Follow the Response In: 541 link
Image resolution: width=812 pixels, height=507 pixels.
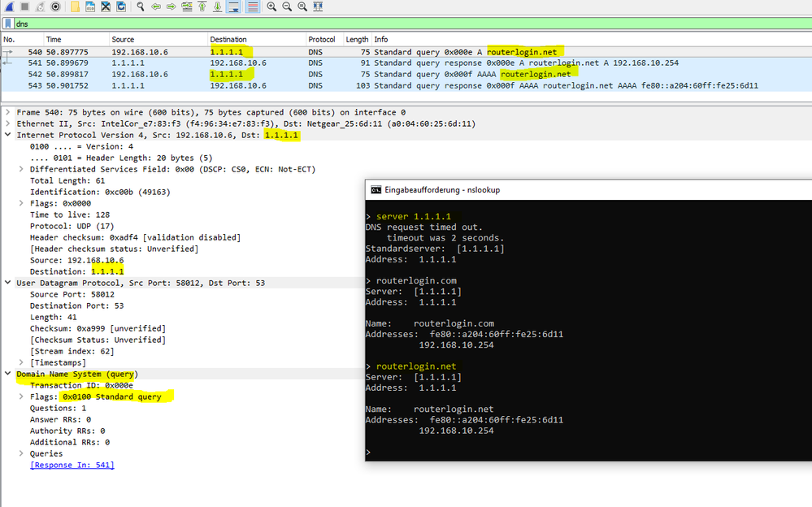(x=70, y=464)
